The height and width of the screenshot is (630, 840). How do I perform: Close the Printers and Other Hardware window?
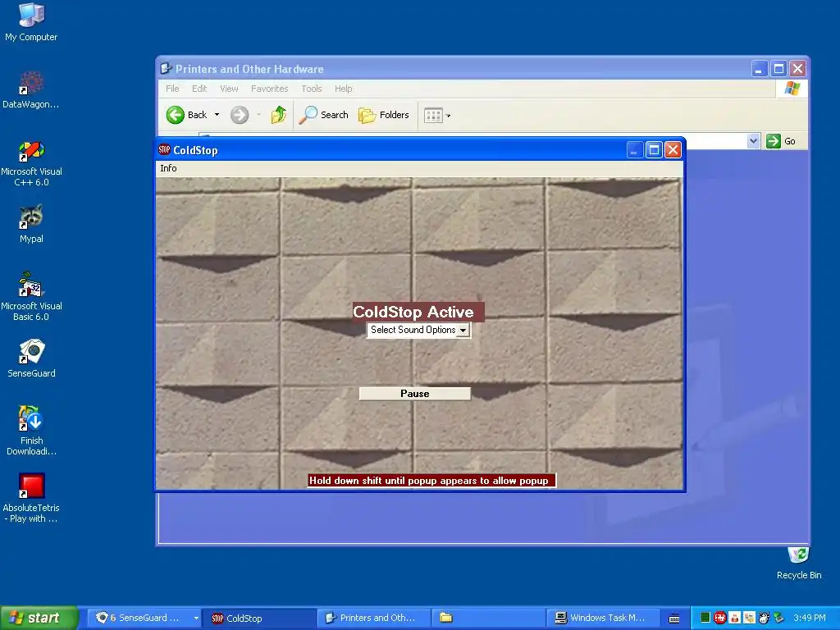[x=797, y=69]
